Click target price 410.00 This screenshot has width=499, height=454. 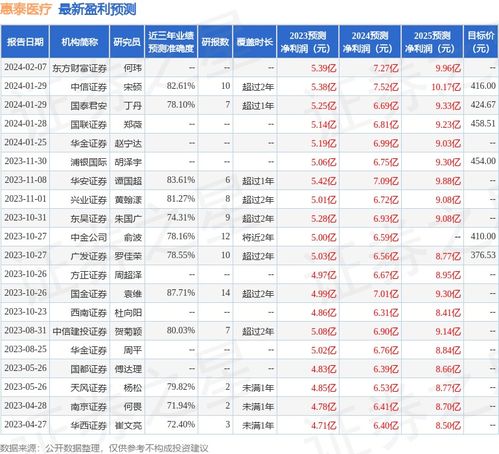[x=483, y=236]
